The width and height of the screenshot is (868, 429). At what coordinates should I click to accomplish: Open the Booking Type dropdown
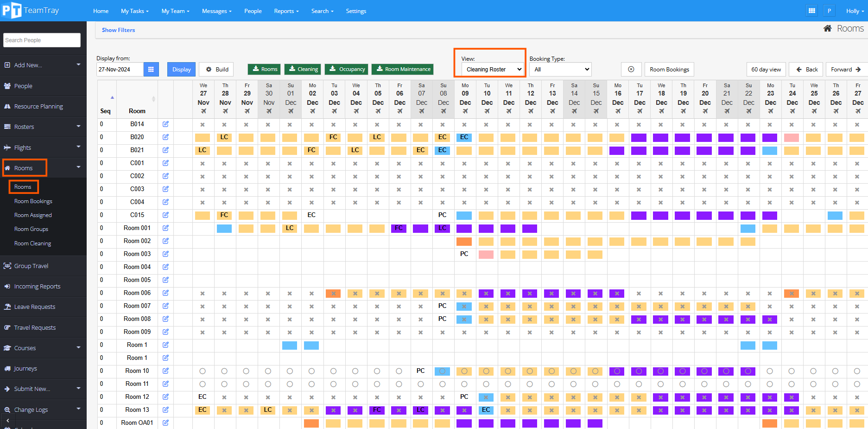pos(560,70)
